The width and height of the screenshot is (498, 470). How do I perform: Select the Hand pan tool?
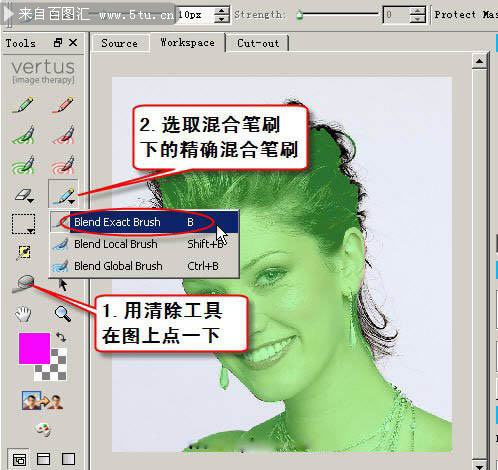pos(23,314)
